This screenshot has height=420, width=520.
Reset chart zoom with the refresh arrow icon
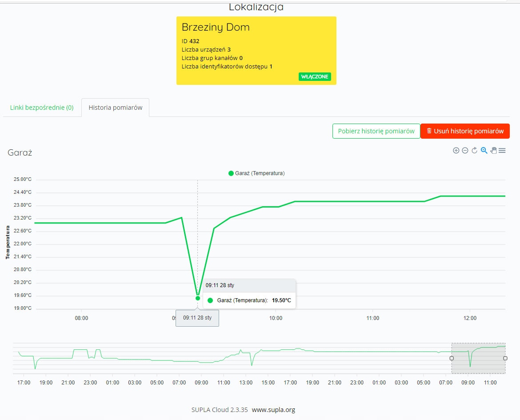coord(475,151)
